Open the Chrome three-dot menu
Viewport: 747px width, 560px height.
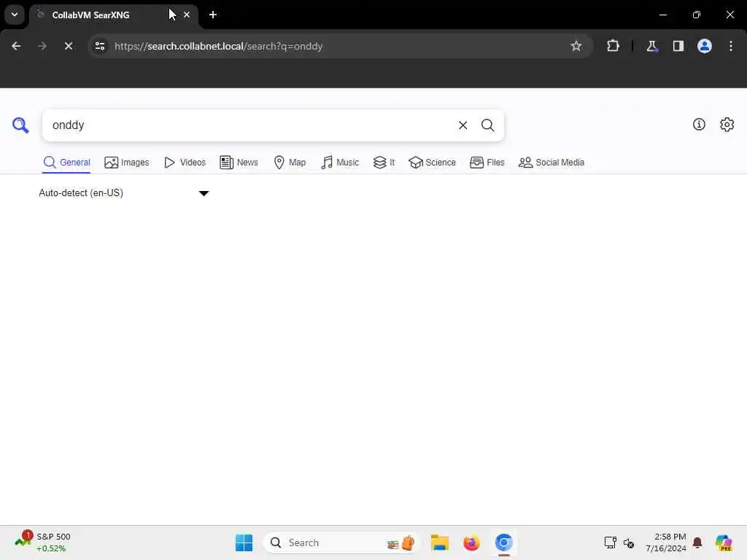[x=731, y=46]
